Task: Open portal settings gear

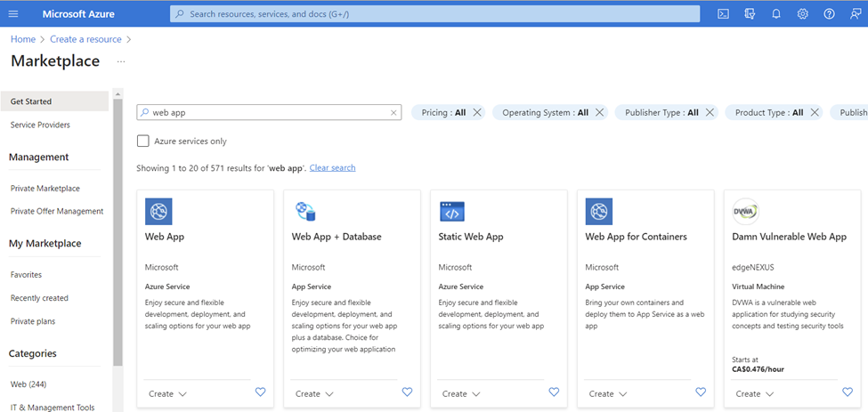Action: click(803, 14)
